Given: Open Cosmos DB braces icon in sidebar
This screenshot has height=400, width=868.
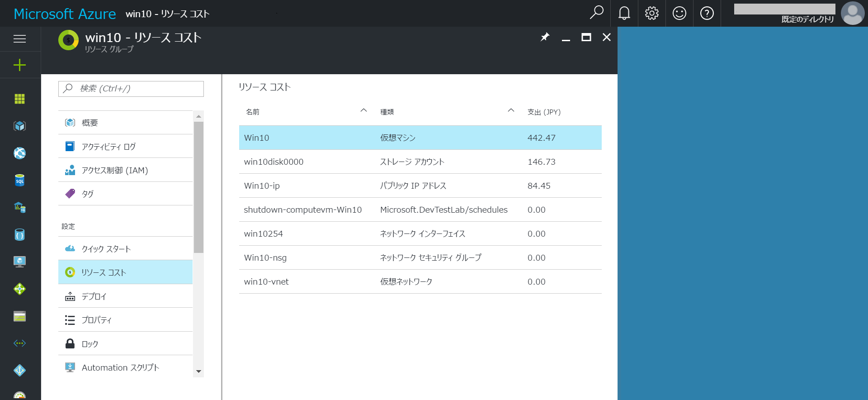Looking at the screenshot, I should pyautogui.click(x=19, y=234).
